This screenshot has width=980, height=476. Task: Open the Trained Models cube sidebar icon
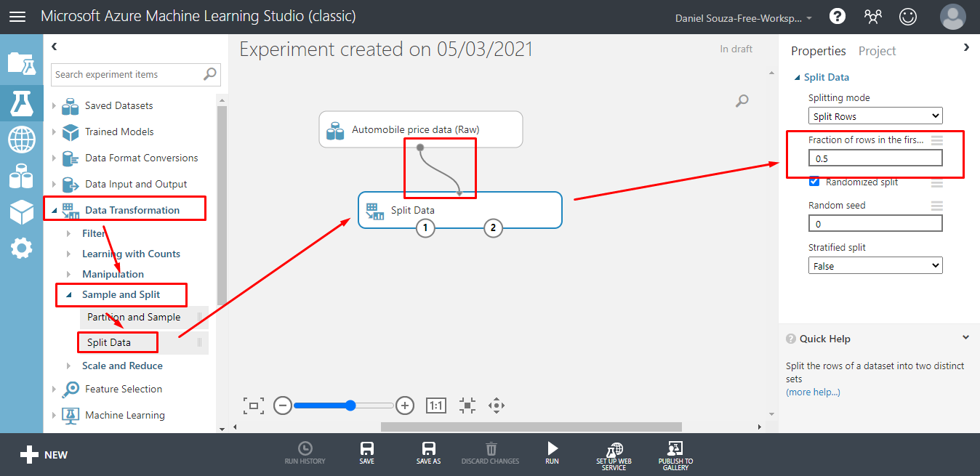click(x=21, y=211)
